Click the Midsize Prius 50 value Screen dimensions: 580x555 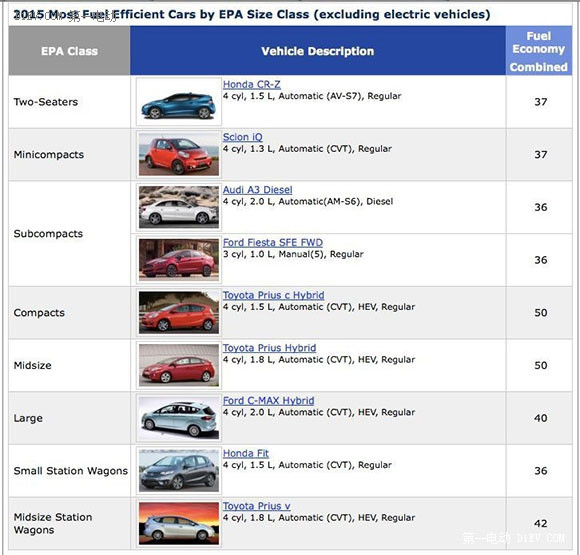540,365
